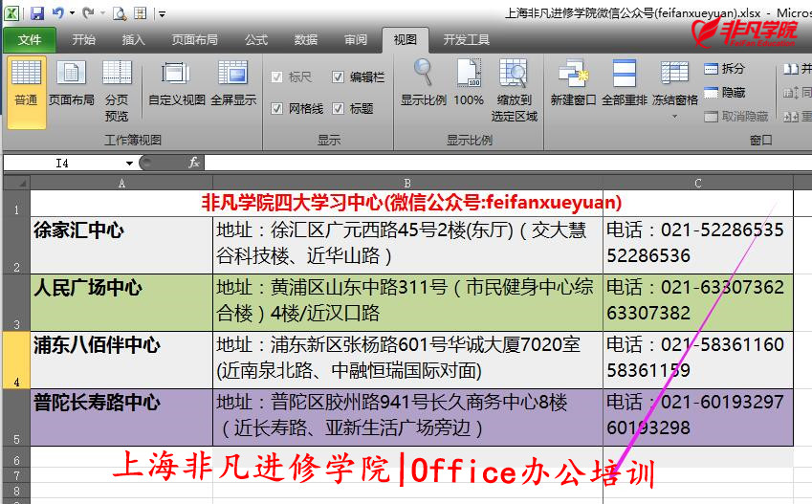Screen dimensions: 812x504
Task: Click cell 徐家汇中心
Action: point(121,246)
